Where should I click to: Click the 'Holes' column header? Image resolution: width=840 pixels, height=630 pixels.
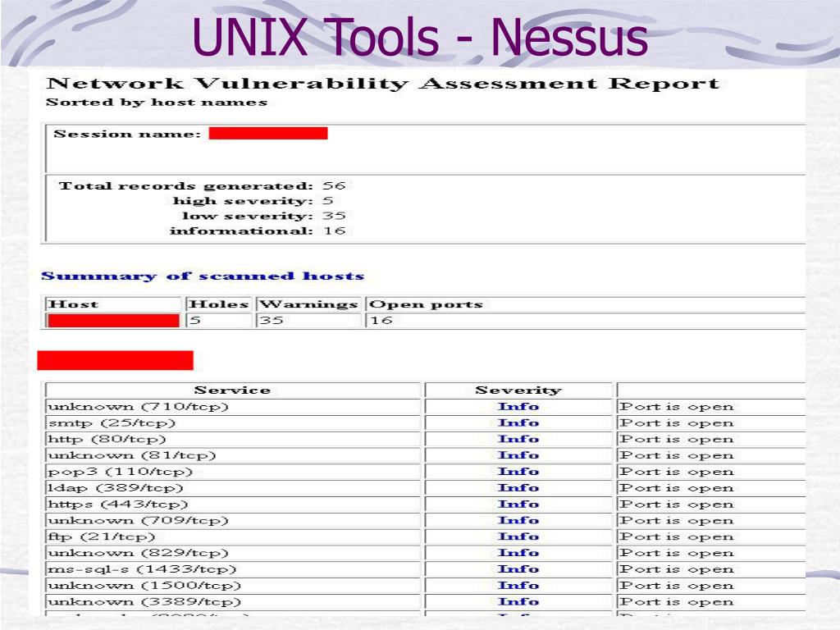click(218, 304)
